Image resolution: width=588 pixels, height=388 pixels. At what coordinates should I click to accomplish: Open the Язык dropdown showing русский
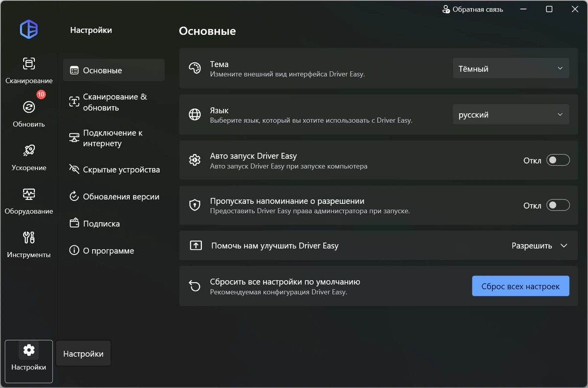(x=511, y=115)
